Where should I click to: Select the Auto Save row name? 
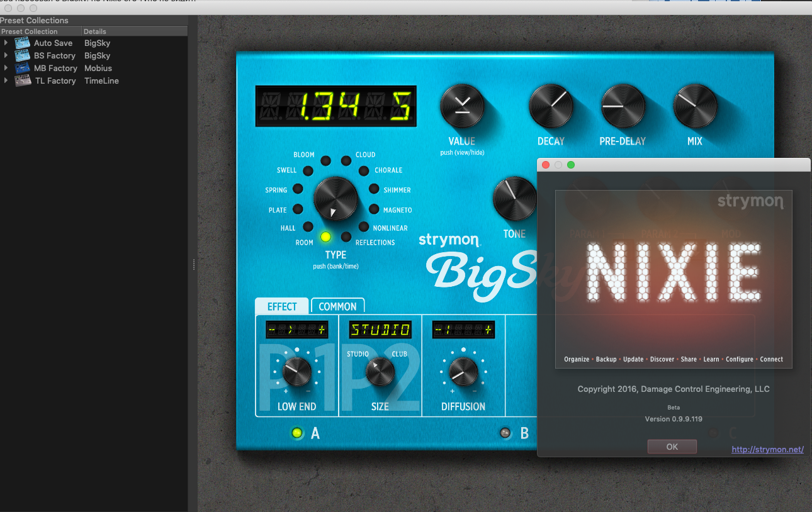[53, 43]
